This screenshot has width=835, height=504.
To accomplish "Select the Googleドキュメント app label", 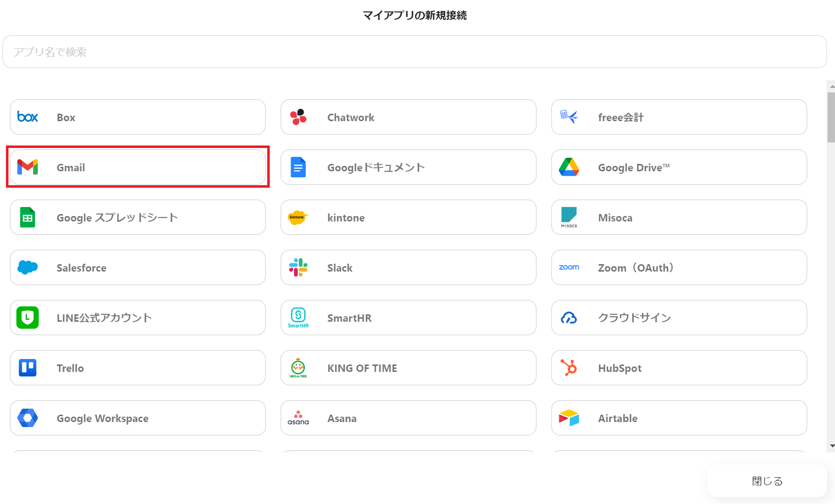I will (376, 167).
